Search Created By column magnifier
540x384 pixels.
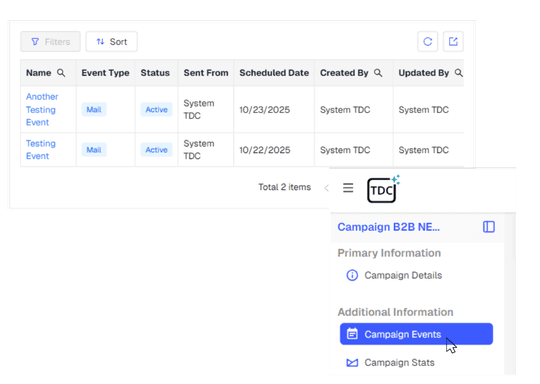click(x=378, y=73)
